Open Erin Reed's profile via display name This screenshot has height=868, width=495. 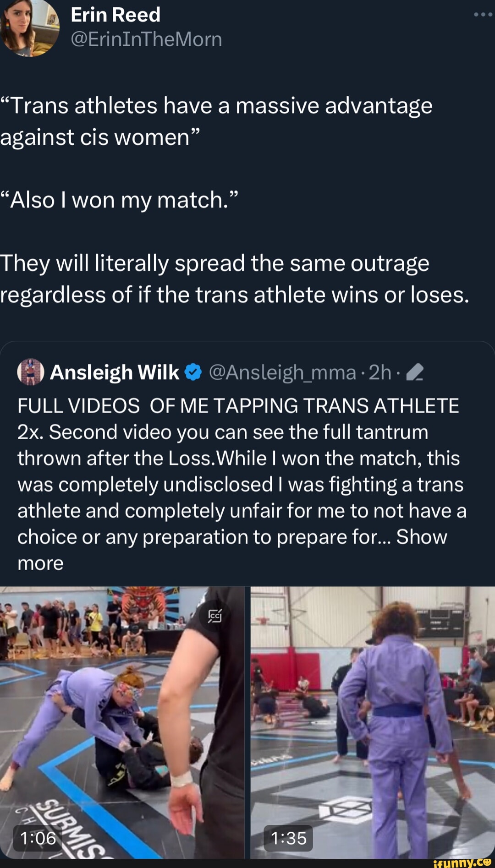coord(115,15)
